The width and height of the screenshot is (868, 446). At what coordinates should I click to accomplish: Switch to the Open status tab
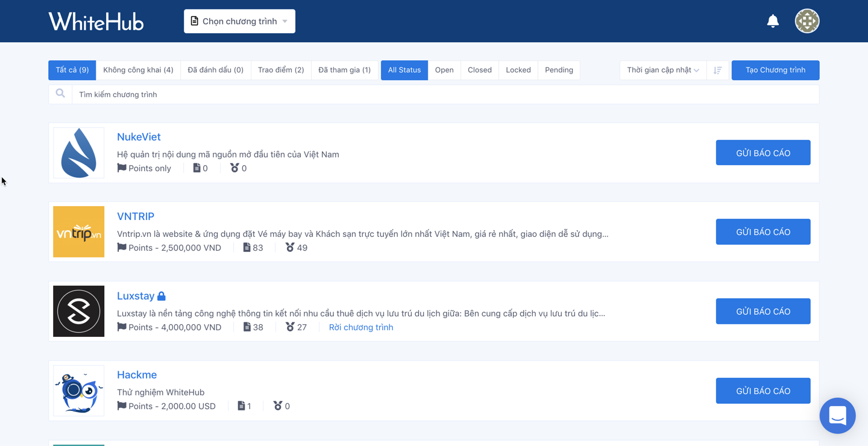click(444, 70)
